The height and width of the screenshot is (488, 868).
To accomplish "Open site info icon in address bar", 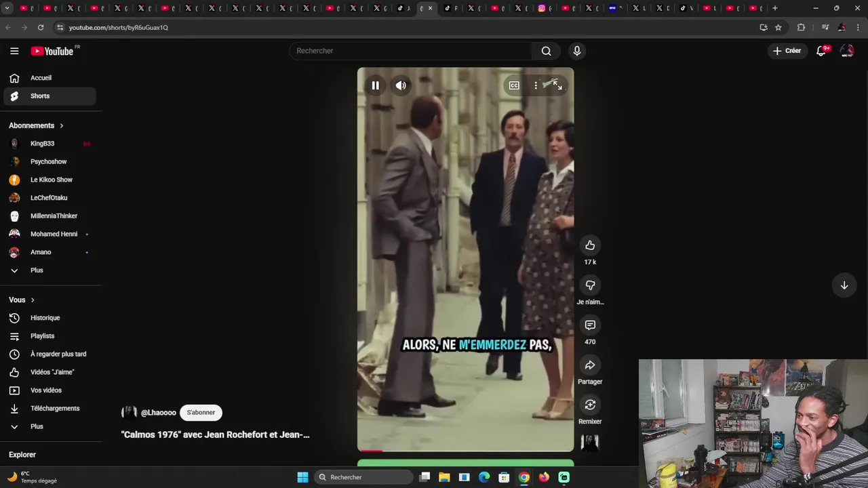I will [x=60, y=27].
